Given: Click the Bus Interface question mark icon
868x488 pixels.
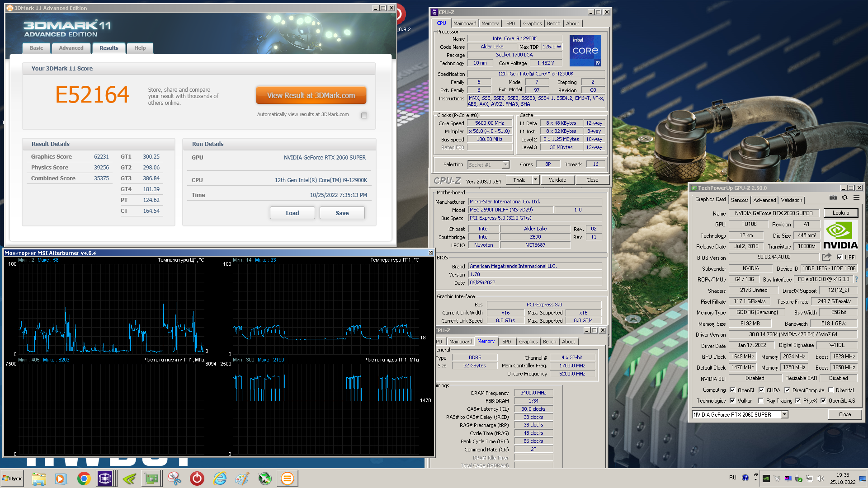Looking at the screenshot, I should coord(856,279).
